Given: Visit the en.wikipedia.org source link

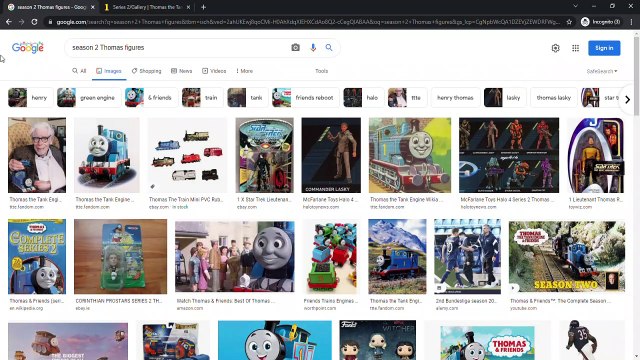Looking at the screenshot, I should [26, 308].
